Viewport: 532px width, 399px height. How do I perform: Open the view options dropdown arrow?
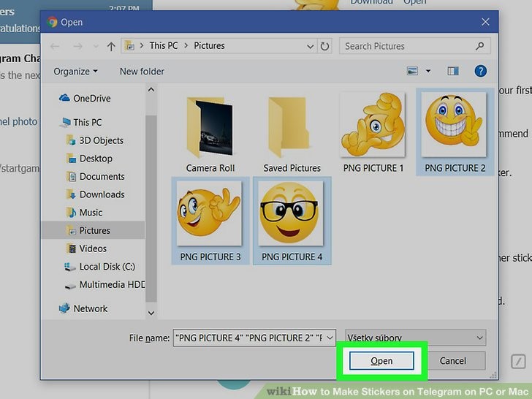428,71
